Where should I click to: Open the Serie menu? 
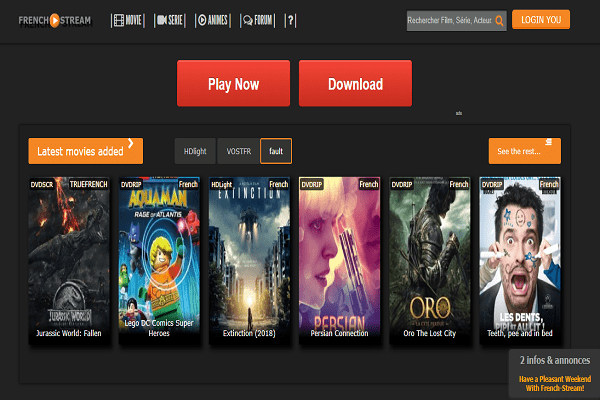pos(170,20)
